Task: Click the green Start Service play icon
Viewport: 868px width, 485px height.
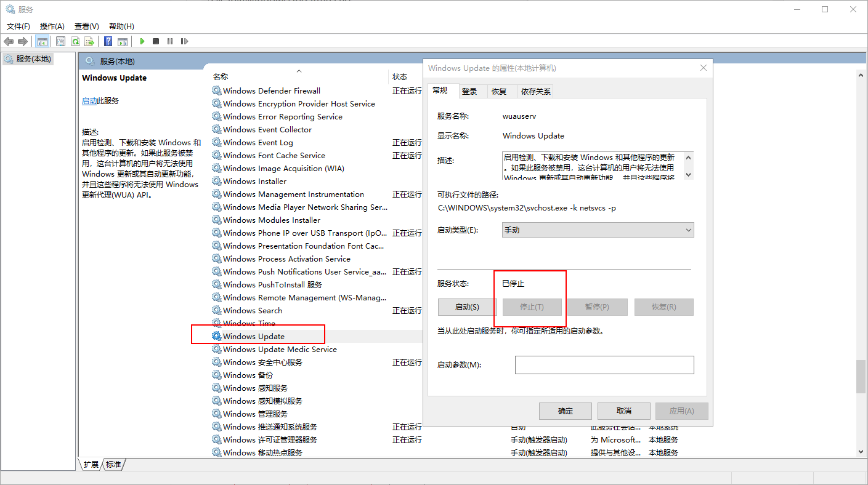Action: coord(142,41)
